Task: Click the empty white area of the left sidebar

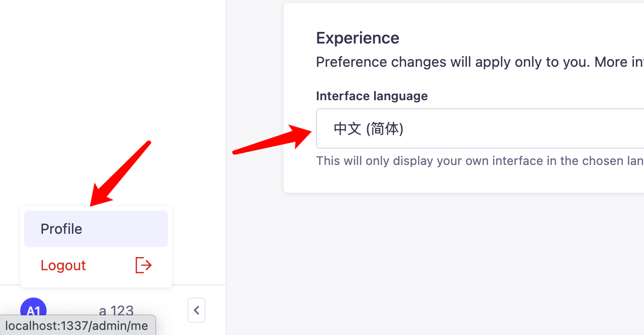Action: click(112, 76)
